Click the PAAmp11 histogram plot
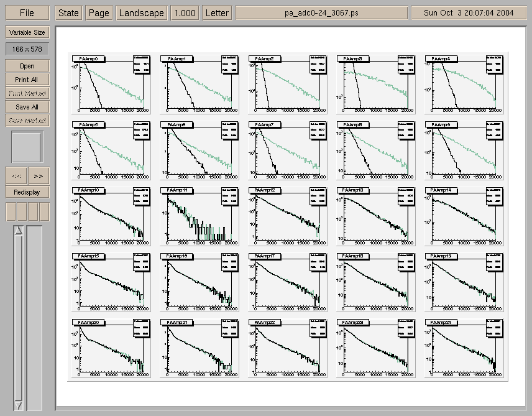 [199, 216]
